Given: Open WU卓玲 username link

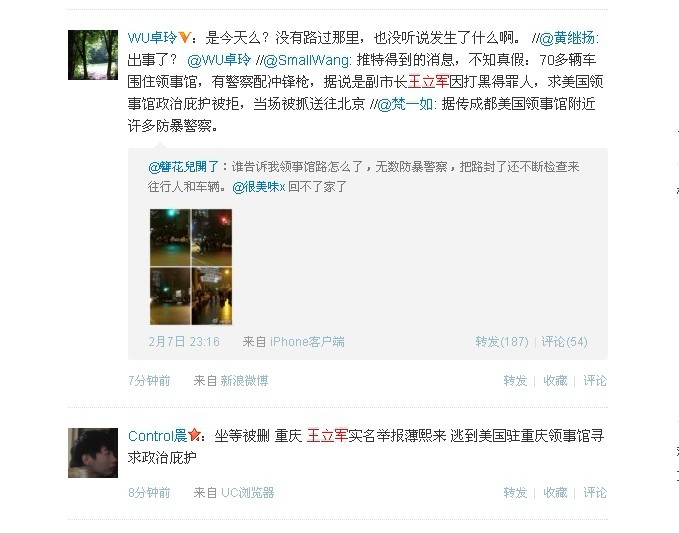Looking at the screenshot, I should (x=152, y=38).
